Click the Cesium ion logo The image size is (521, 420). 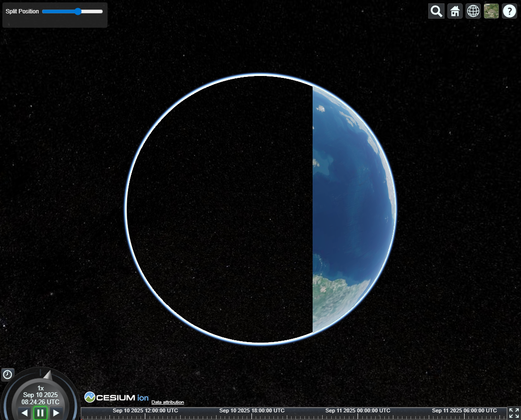(117, 398)
